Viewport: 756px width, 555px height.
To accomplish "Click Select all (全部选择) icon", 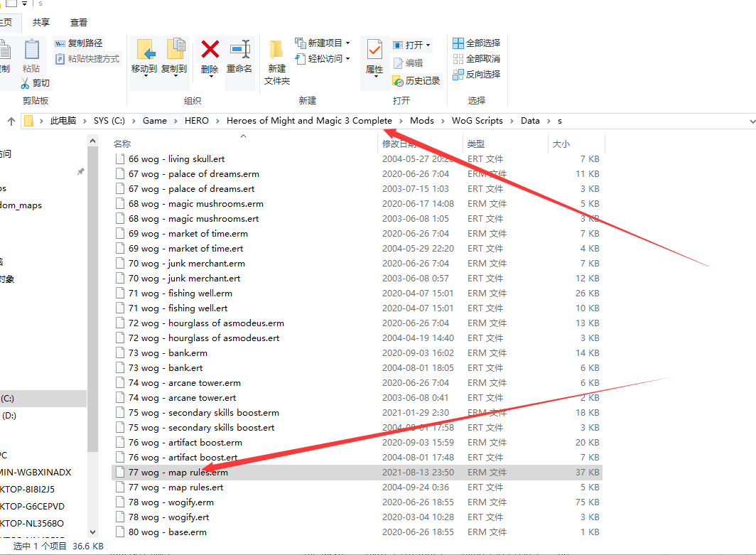I will (458, 43).
